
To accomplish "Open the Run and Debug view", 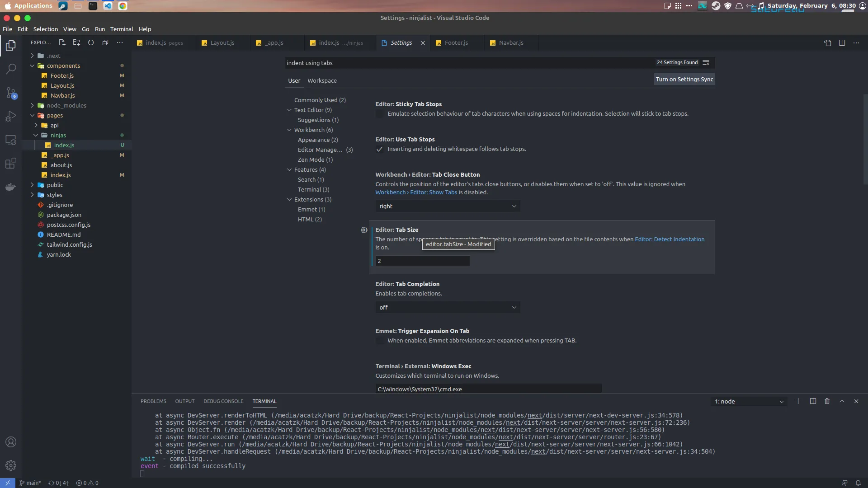I will point(11,116).
